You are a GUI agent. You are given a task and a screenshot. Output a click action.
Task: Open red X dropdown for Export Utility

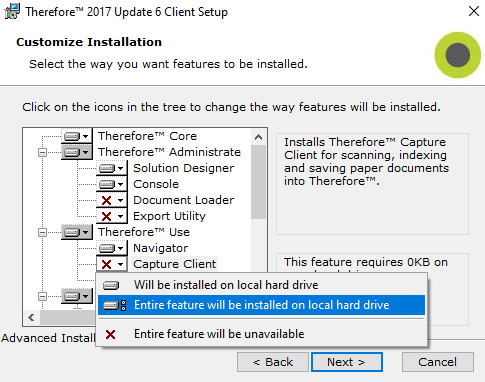click(112, 216)
